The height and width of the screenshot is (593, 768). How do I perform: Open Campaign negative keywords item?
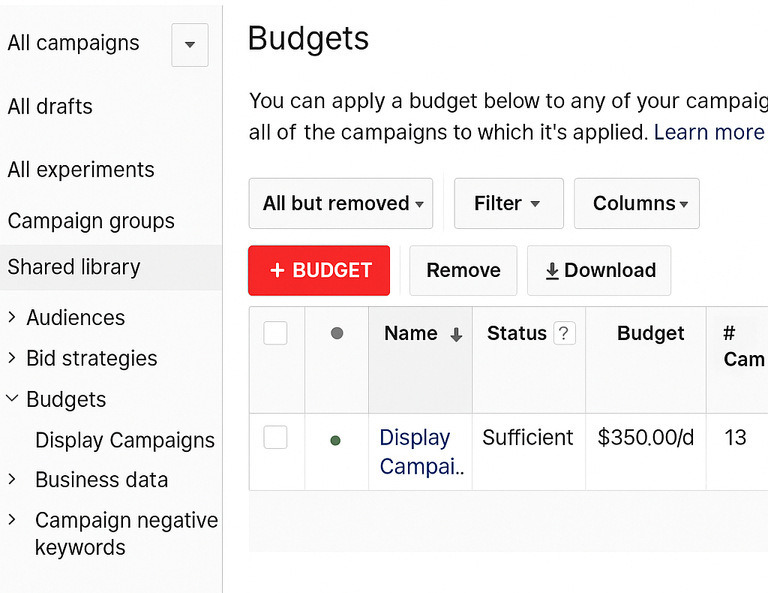126,534
